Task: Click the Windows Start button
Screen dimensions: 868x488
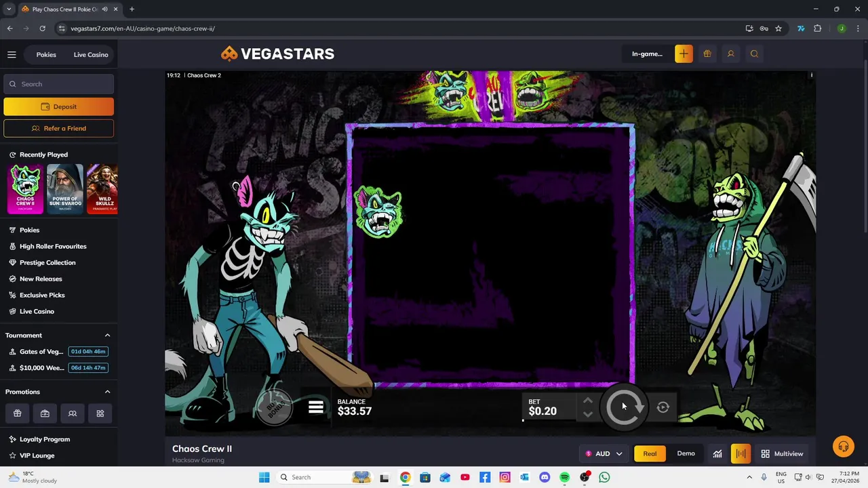Action: (264, 477)
